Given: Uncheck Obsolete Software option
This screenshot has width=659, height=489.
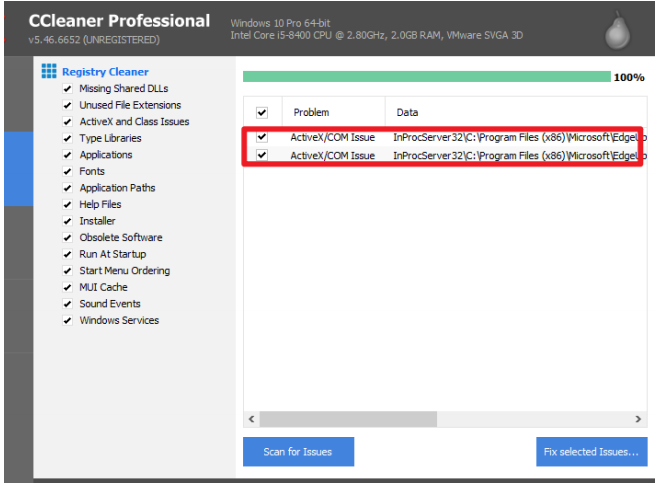Looking at the screenshot, I should [x=67, y=238].
